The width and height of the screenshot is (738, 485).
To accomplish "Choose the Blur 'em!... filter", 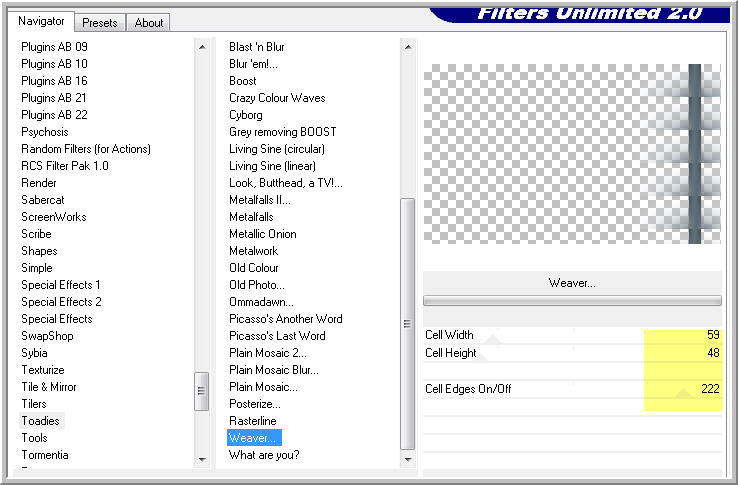I will pyautogui.click(x=253, y=64).
